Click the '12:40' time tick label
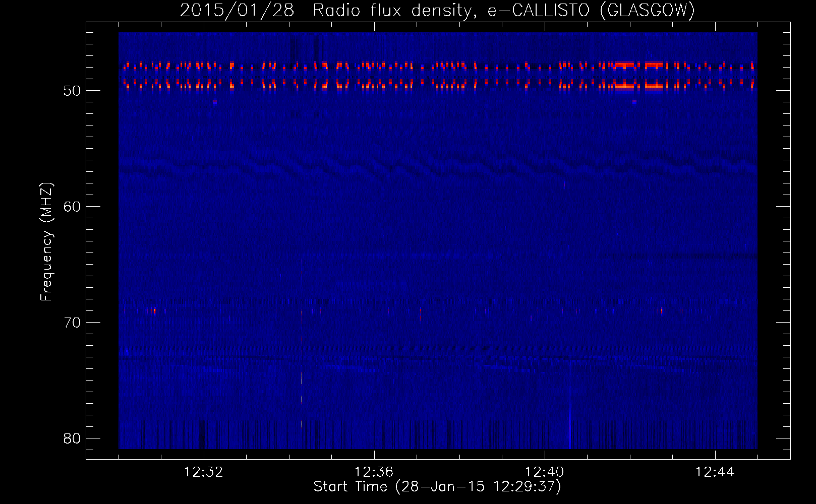The width and height of the screenshot is (816, 504). tap(545, 472)
